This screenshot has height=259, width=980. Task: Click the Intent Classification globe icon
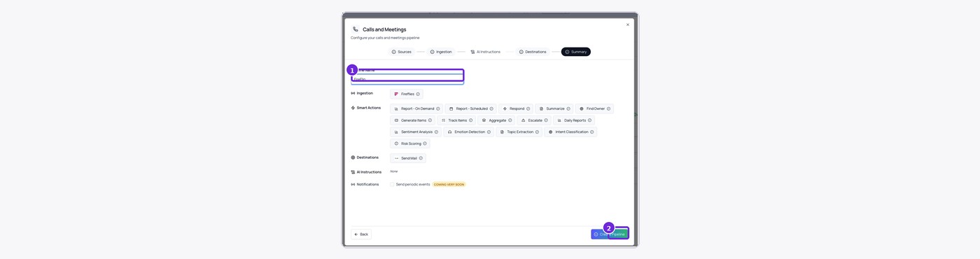pos(551,132)
